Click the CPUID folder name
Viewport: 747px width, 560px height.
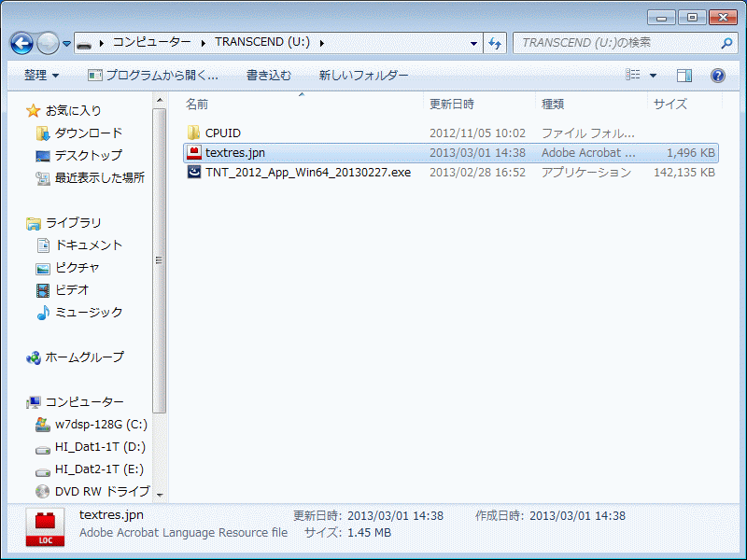click(x=223, y=133)
